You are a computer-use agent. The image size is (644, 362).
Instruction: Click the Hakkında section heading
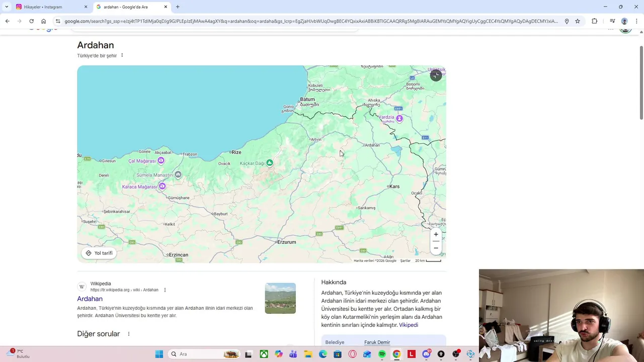(334, 282)
